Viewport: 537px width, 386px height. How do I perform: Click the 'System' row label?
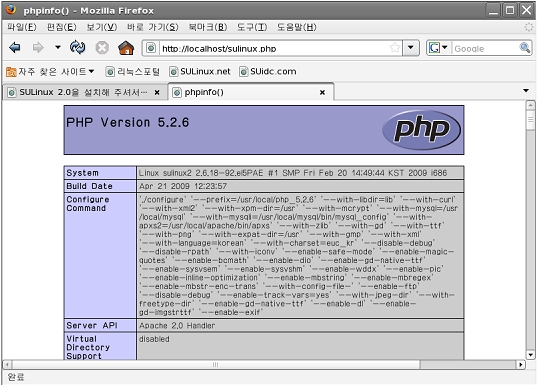point(82,173)
